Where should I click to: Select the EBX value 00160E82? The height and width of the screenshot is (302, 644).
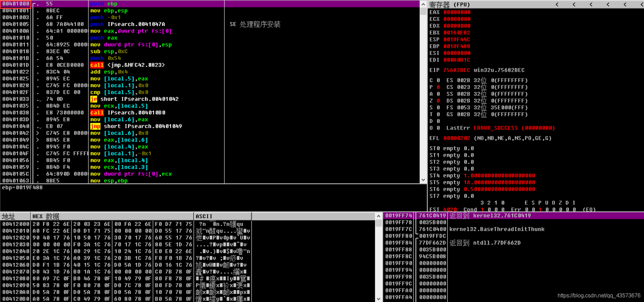point(457,33)
